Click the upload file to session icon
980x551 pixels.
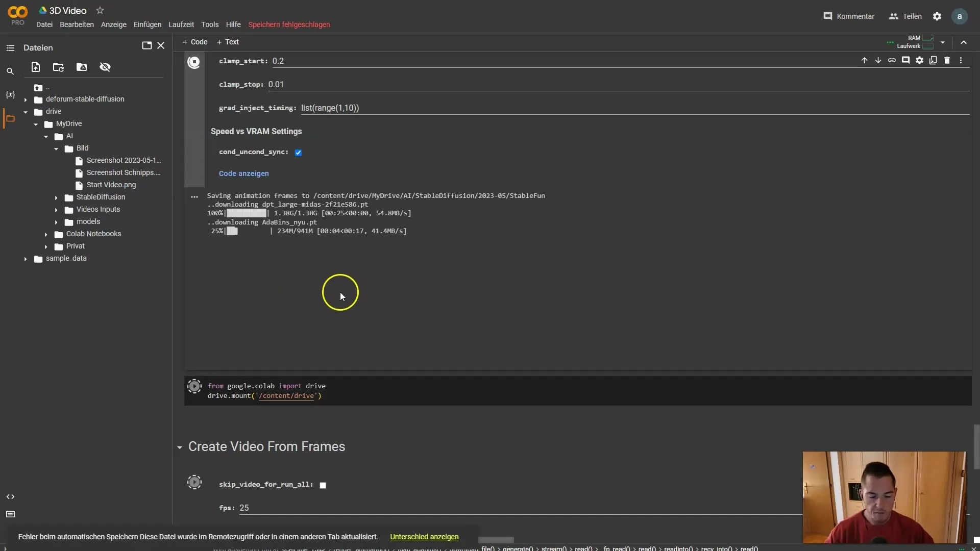coord(36,67)
